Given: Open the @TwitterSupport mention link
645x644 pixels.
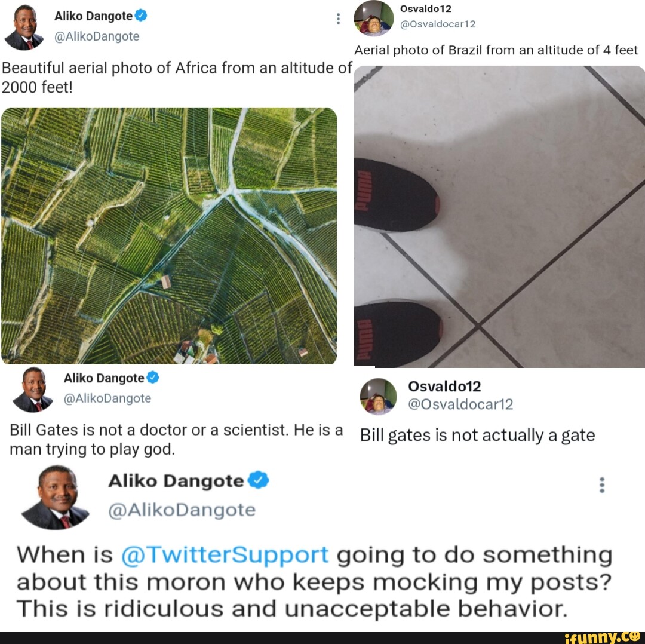Looking at the screenshot, I should 225,554.
